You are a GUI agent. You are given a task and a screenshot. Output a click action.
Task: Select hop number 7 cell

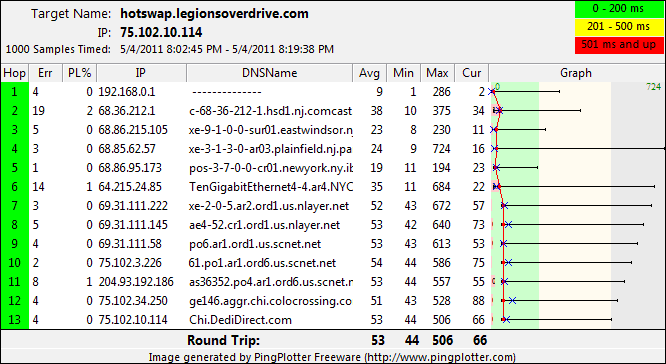(14, 206)
